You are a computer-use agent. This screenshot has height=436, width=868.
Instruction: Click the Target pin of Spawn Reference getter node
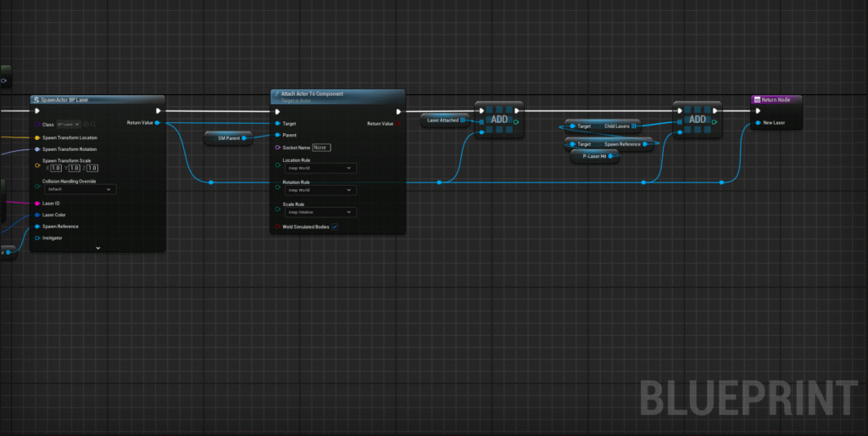click(573, 144)
